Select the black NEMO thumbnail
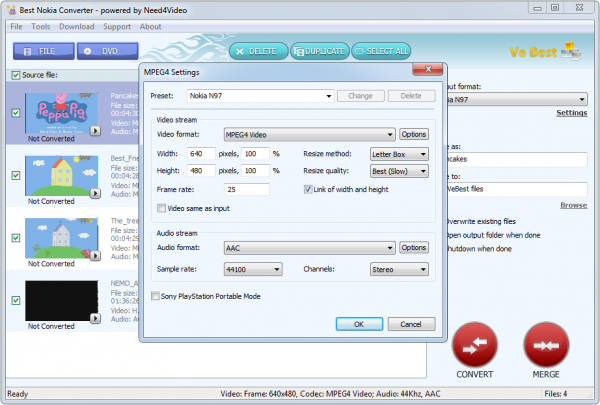600x405 pixels. click(x=61, y=300)
